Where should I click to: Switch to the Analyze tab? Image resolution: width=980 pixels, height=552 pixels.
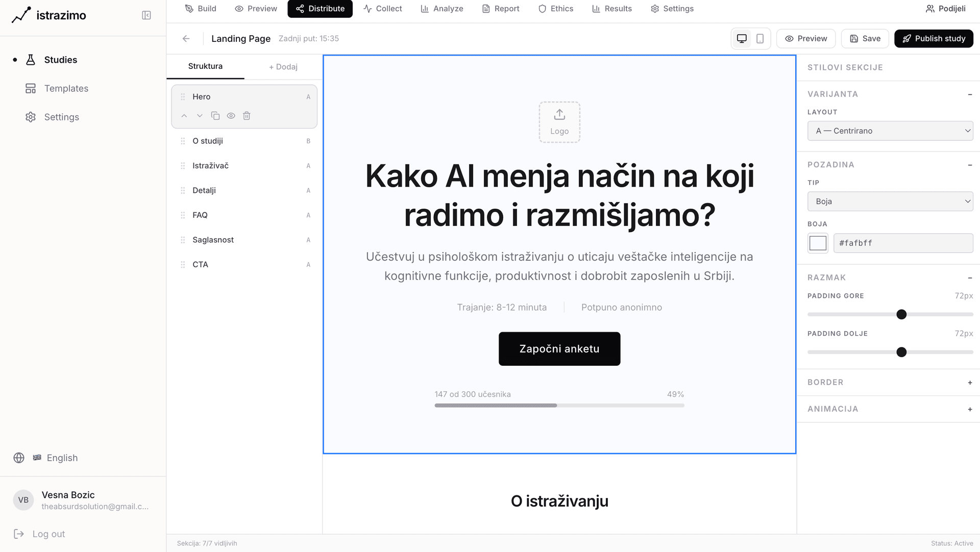pos(442,8)
